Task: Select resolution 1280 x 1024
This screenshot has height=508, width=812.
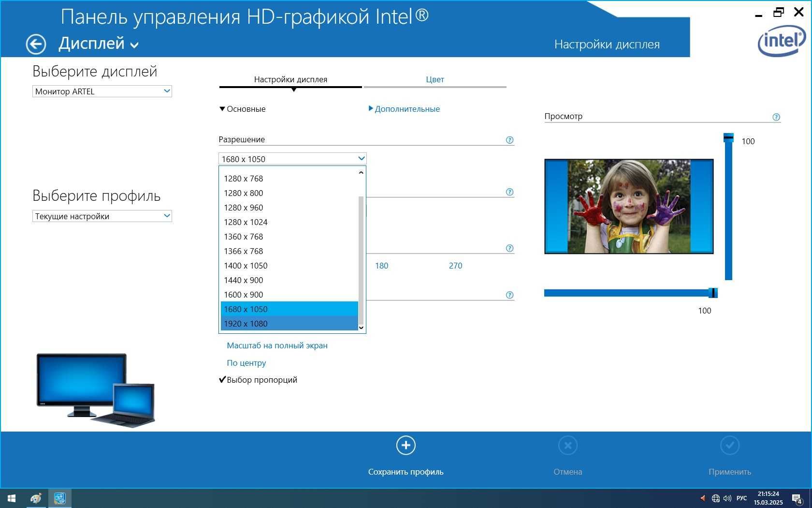Action: [289, 222]
